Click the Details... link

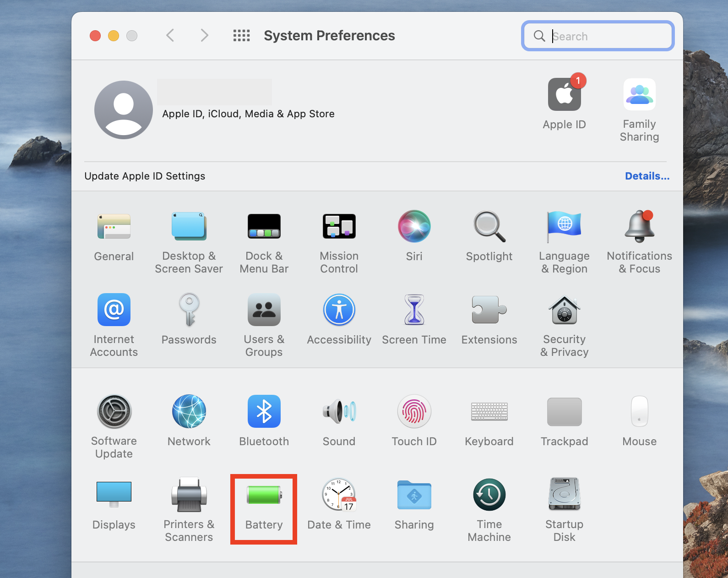tap(647, 176)
